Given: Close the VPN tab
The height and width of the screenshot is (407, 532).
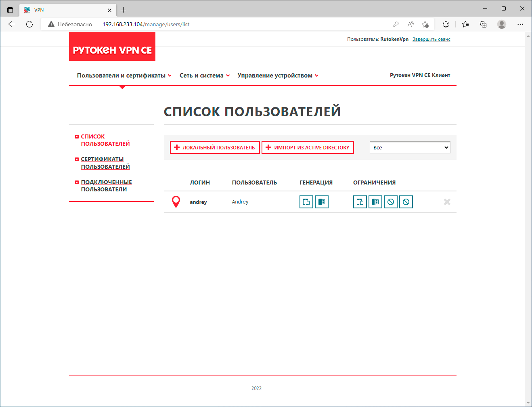Looking at the screenshot, I should tap(109, 10).
